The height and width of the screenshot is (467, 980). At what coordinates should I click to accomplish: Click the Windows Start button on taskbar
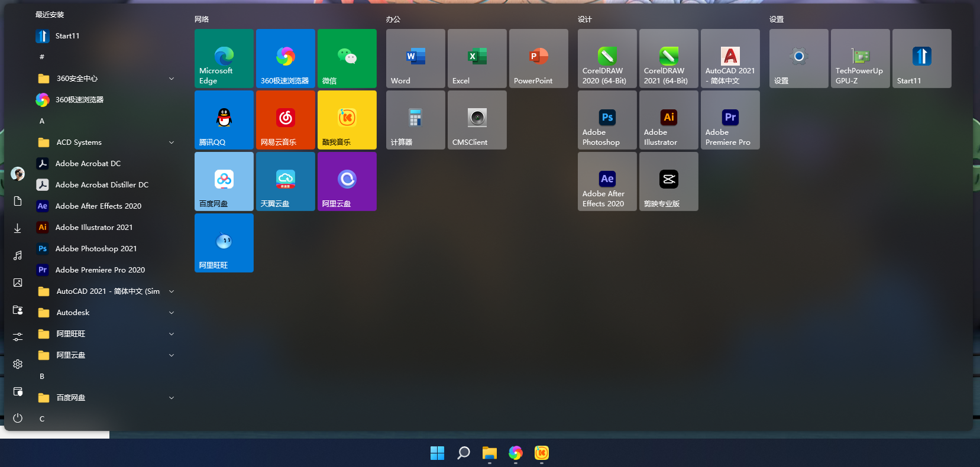tap(437, 453)
